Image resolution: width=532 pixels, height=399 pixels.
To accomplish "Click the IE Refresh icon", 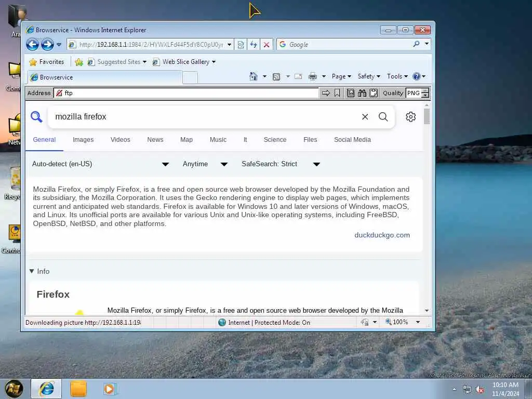I will pos(254,45).
